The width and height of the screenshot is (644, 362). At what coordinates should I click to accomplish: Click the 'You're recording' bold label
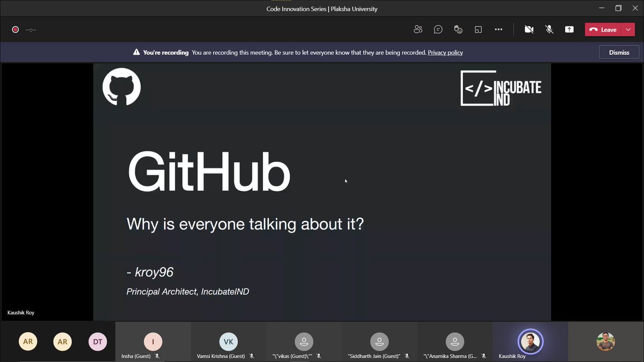(166, 53)
